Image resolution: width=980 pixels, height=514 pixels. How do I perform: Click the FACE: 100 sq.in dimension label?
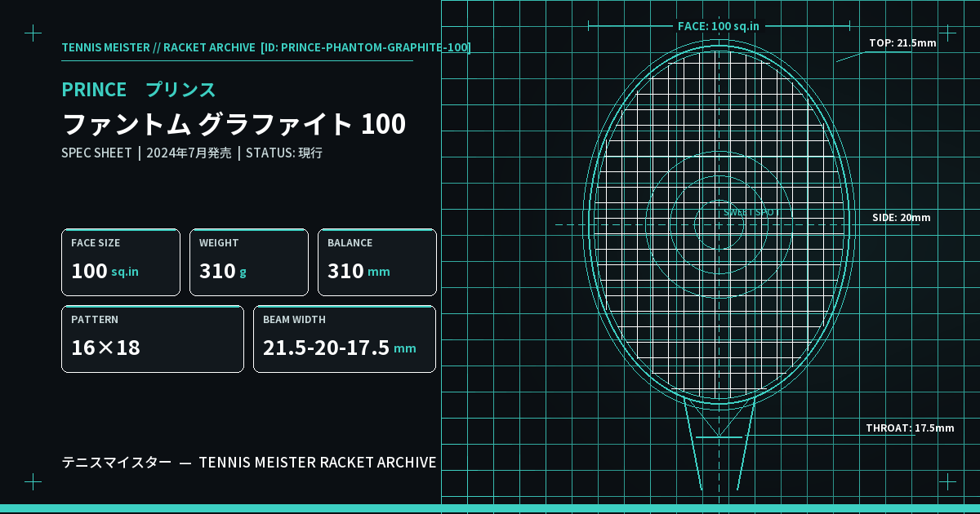coord(719,26)
